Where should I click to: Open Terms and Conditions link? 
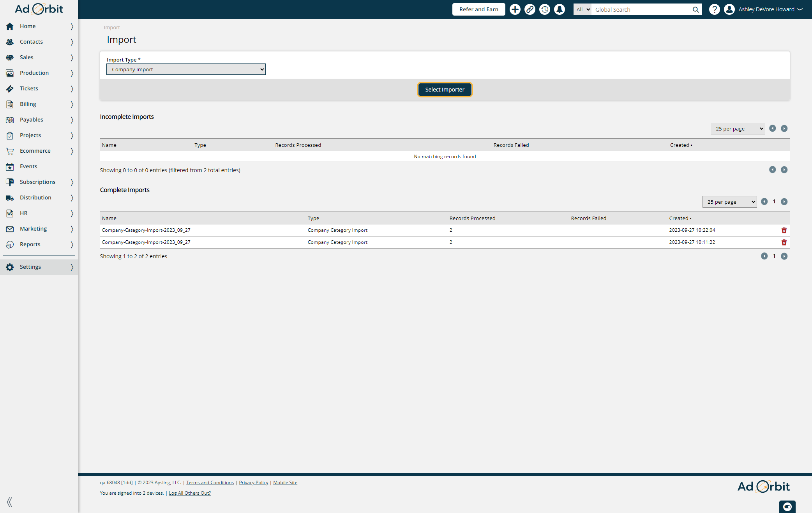(210, 483)
